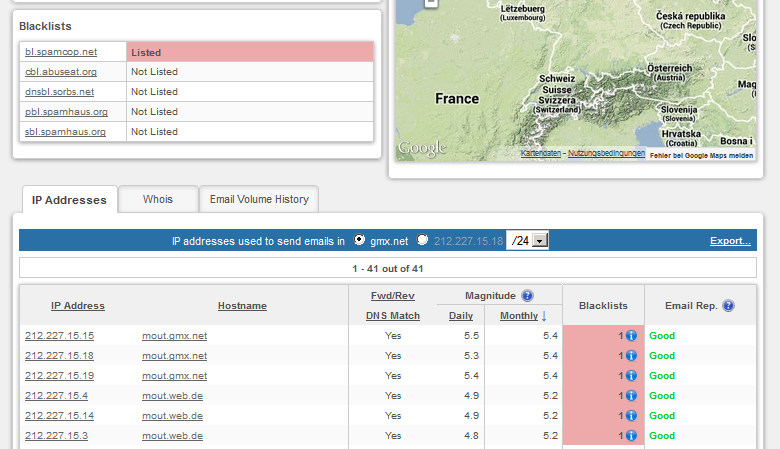780x449 pixels.
Task: Show blacklist info icon for 212.227.15.19
Action: click(631, 375)
